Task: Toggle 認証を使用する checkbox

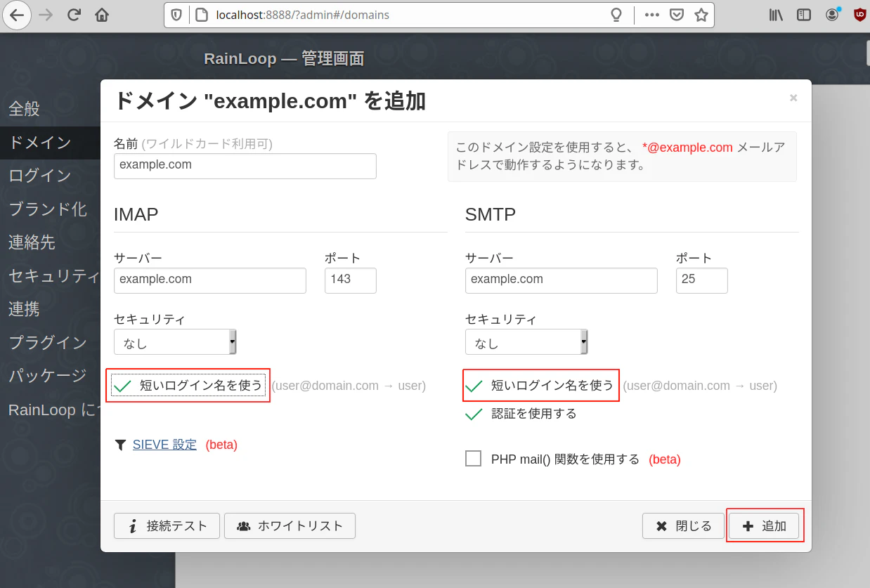Action: point(521,414)
